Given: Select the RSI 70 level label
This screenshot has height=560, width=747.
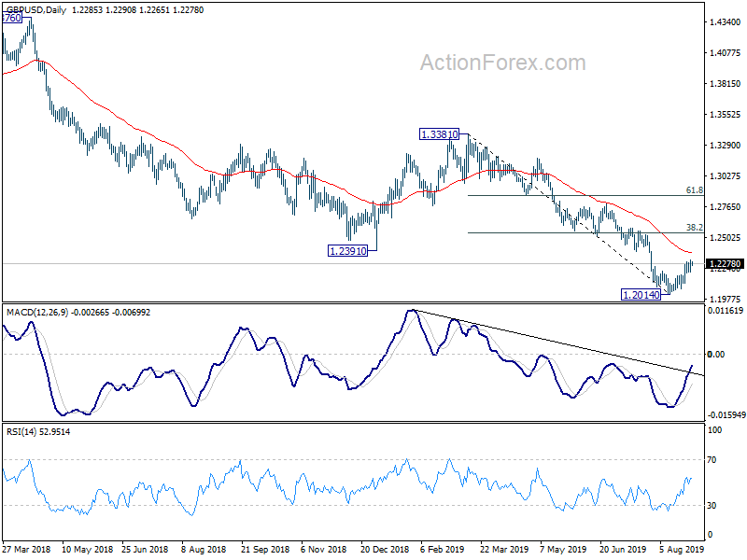Looking at the screenshot, I should (x=712, y=460).
